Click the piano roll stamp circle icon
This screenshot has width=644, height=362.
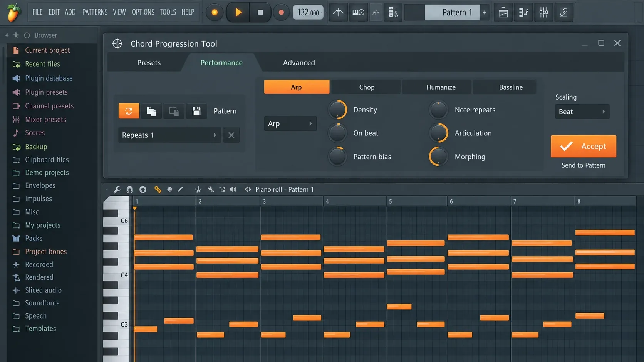(x=143, y=189)
